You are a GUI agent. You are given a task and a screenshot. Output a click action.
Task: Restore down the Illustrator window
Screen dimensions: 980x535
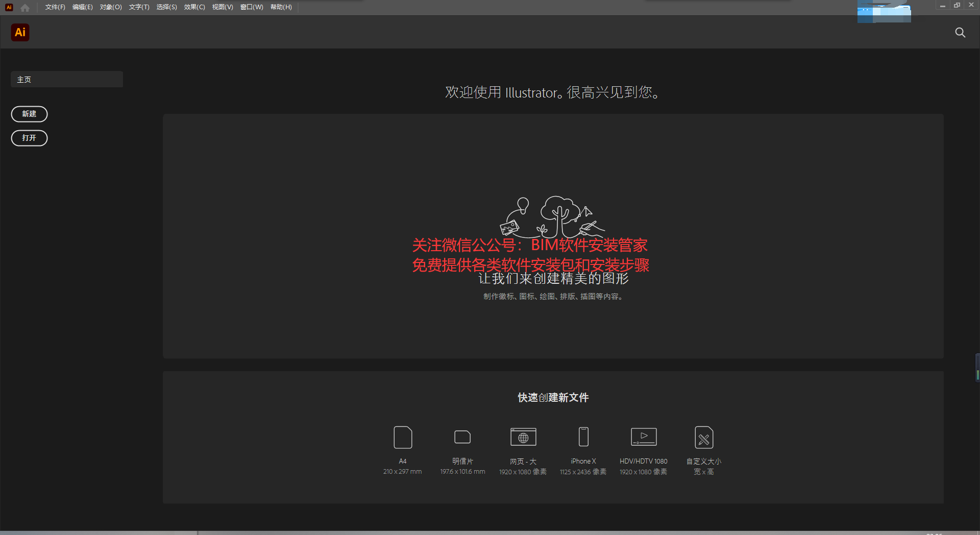[957, 6]
